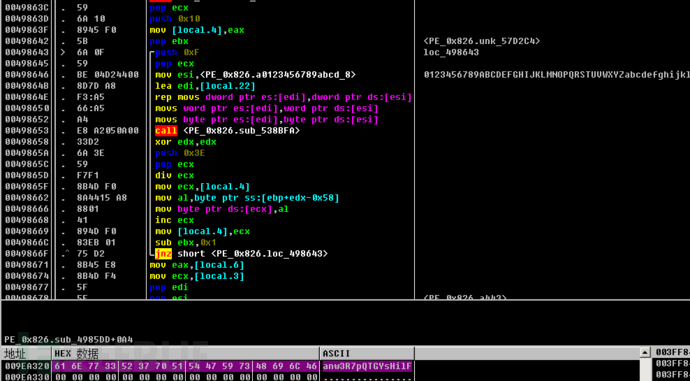Select the div ecx instruction

tap(174, 176)
